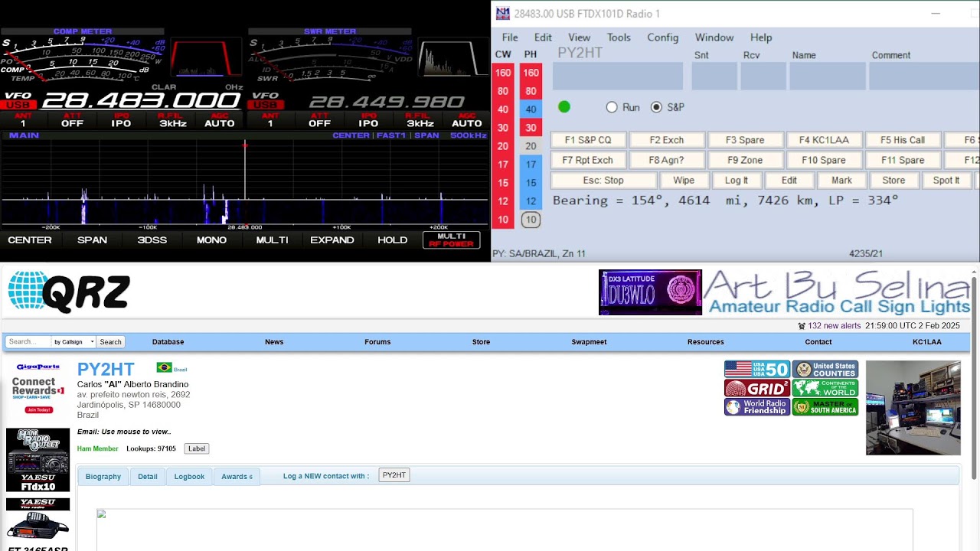Open the Continents of the World badge
This screenshot has height=551, width=980.
click(x=825, y=388)
